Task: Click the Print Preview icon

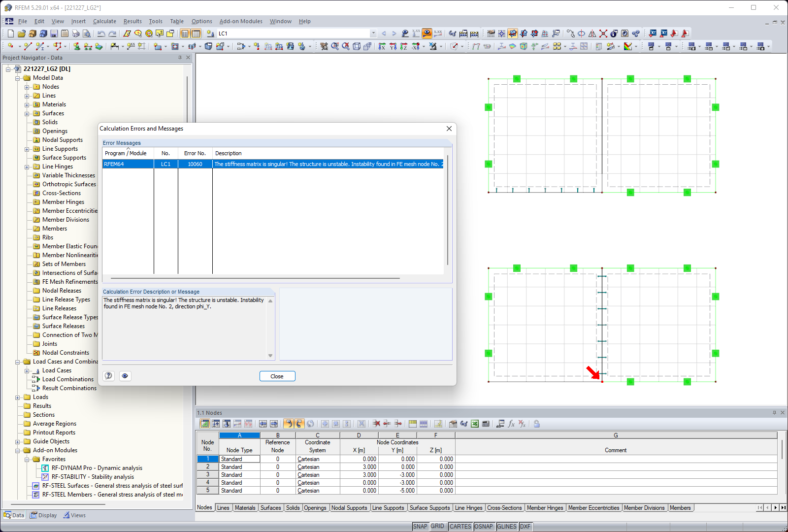Action: tap(87, 33)
